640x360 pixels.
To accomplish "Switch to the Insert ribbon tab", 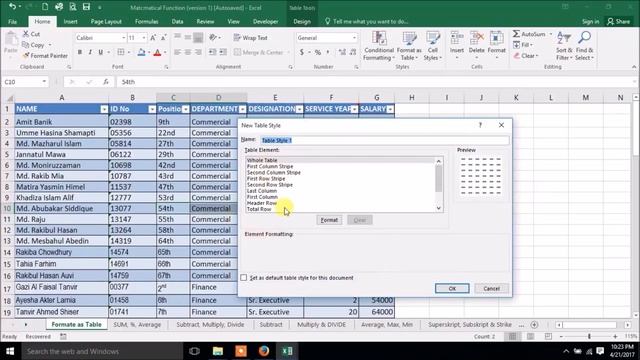I will (x=70, y=22).
